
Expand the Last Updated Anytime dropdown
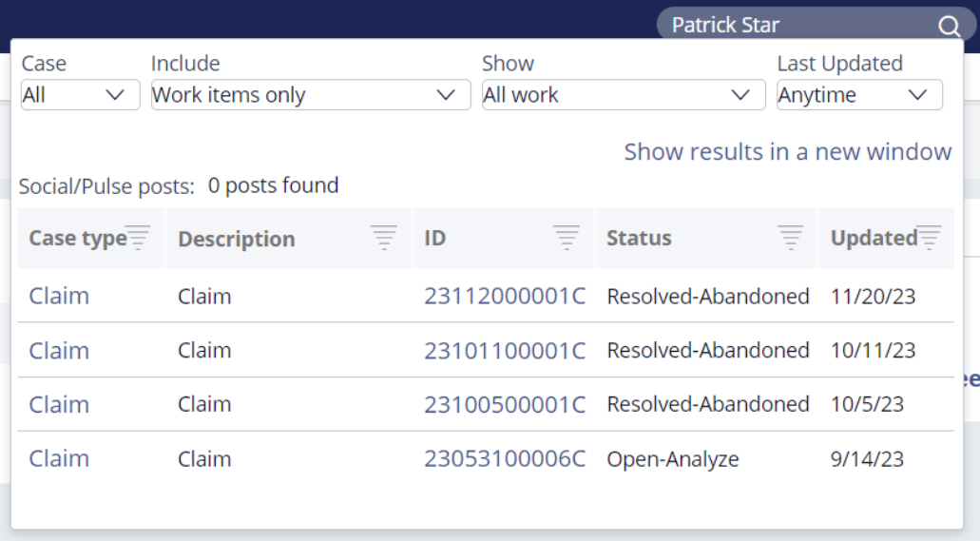[859, 95]
